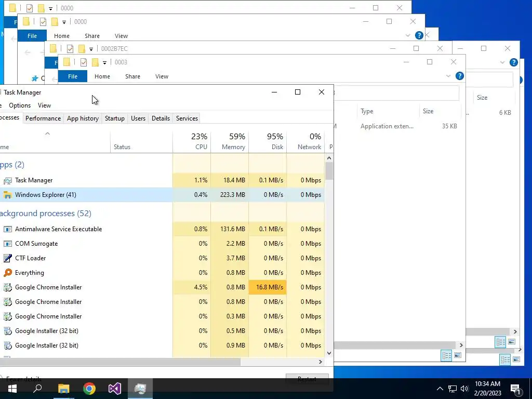Screen dimensions: 532x399
Task: Click the vertical scrollbar thumb in the Task Manager list
Action: click(x=329, y=171)
